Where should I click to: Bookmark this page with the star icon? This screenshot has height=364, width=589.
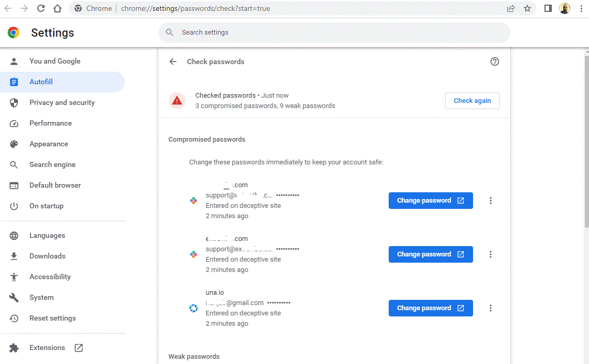point(527,8)
